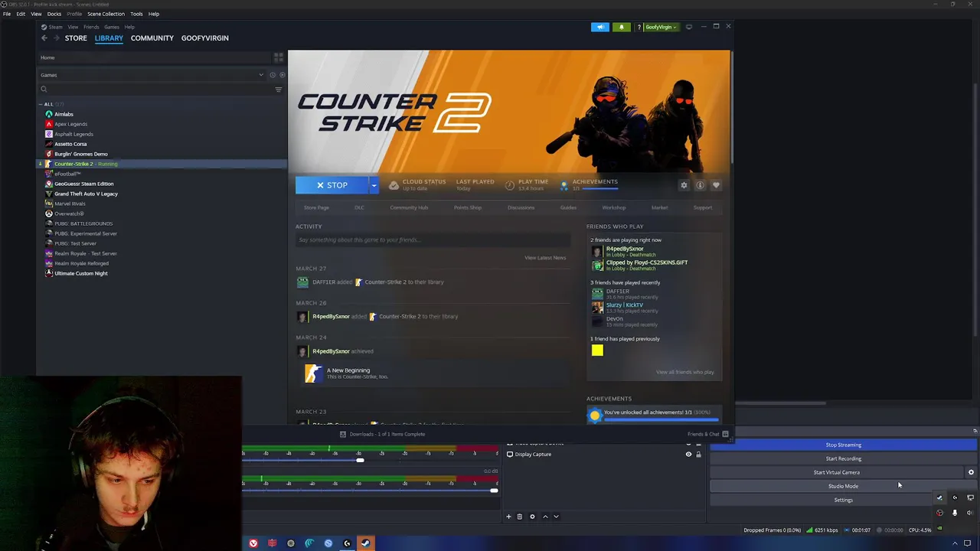
Task: Switch library to grid view icon
Action: coord(279,57)
